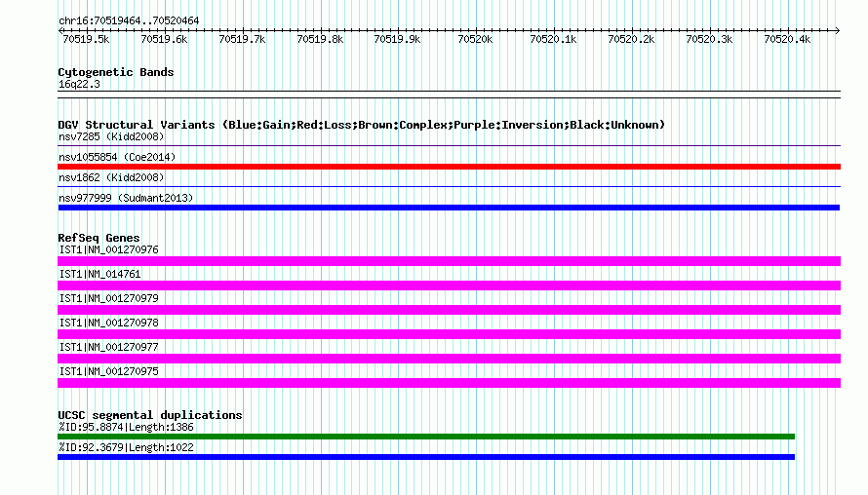Screen dimensions: 868x495
Task: Click the 70520.3k ruler tick label
Action: 709,40
